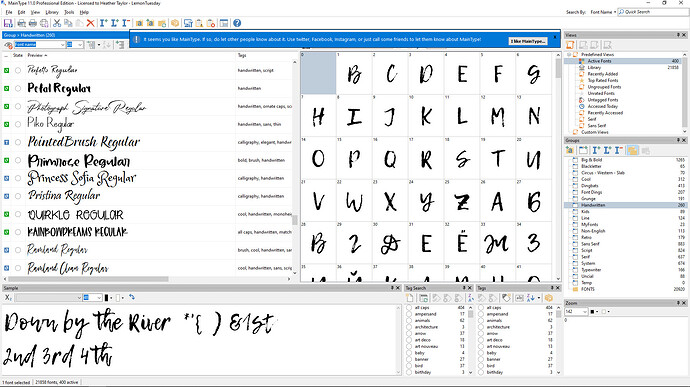
Task: Click blue reset arrow in Sample panel
Action: tap(132, 298)
